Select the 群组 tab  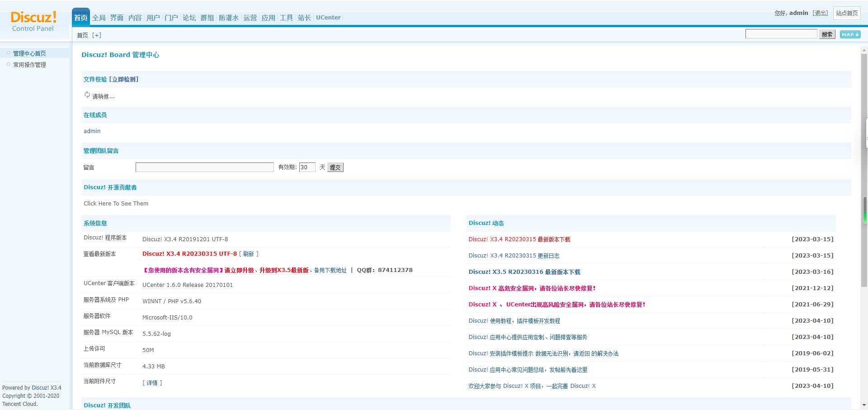(207, 18)
